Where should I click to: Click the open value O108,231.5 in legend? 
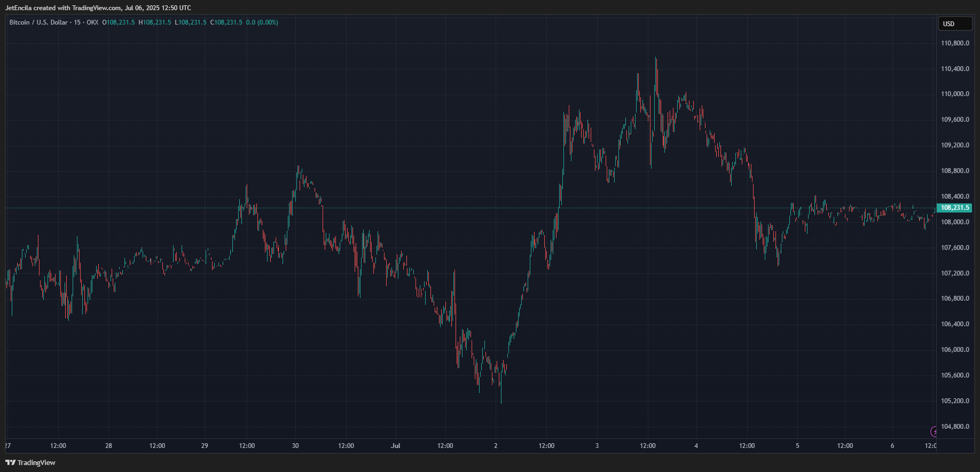pyautogui.click(x=119, y=22)
